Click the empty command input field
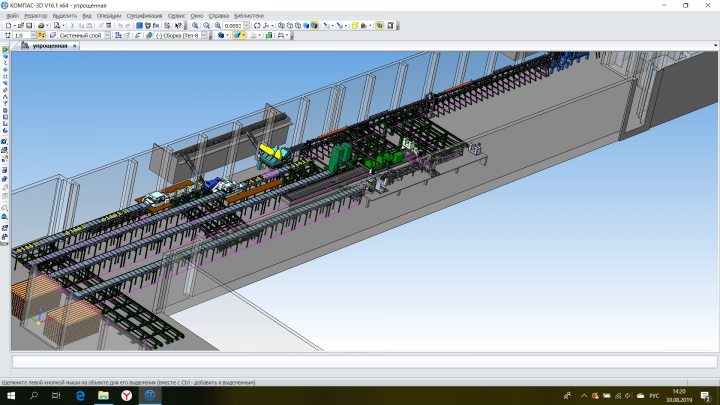The width and height of the screenshot is (720, 405). 365,362
